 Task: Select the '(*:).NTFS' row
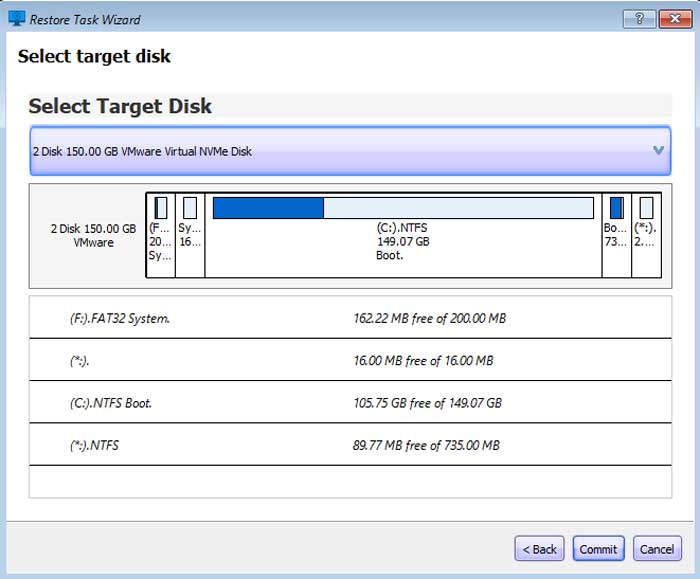(x=350, y=445)
